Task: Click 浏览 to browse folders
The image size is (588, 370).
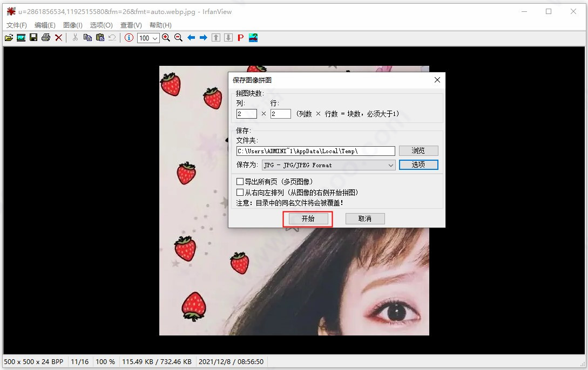Action: pos(418,150)
